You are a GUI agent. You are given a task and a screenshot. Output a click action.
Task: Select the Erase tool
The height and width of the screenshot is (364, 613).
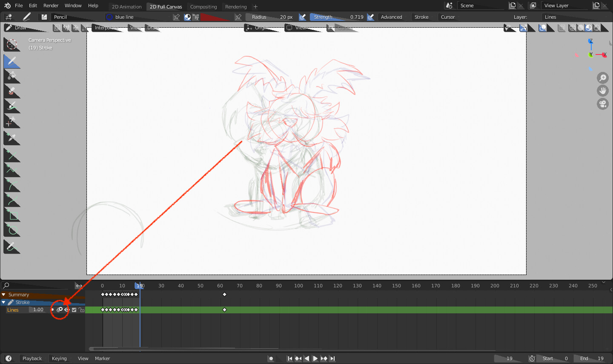point(12,91)
